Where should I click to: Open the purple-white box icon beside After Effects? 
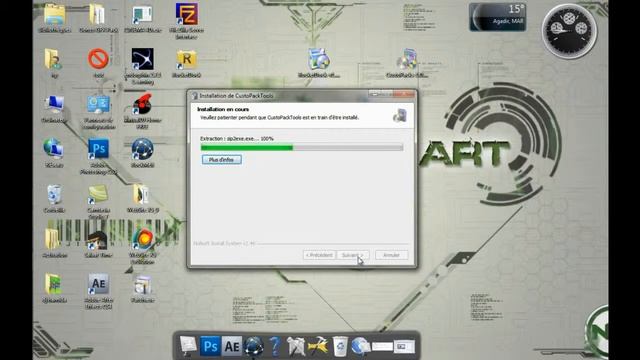pos(142,285)
